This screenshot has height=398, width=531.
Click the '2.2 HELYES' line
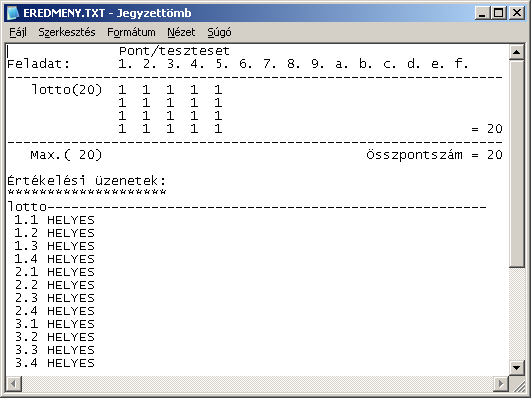(x=54, y=285)
